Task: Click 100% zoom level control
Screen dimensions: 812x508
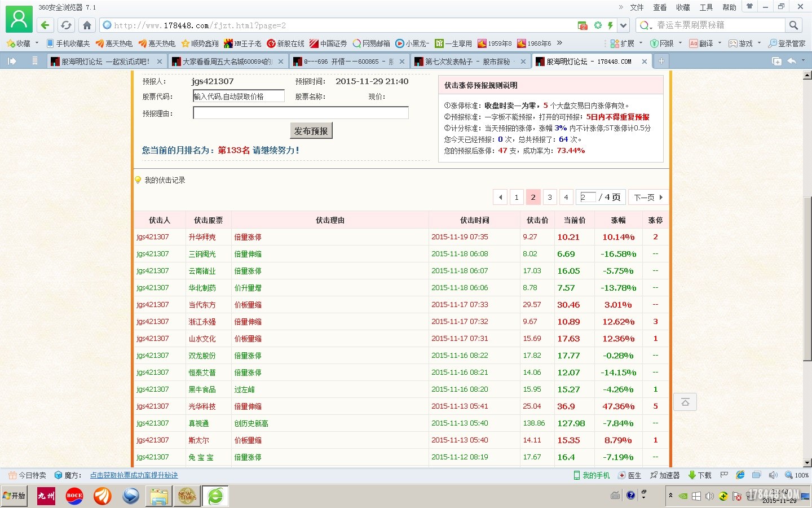Action: 797,475
